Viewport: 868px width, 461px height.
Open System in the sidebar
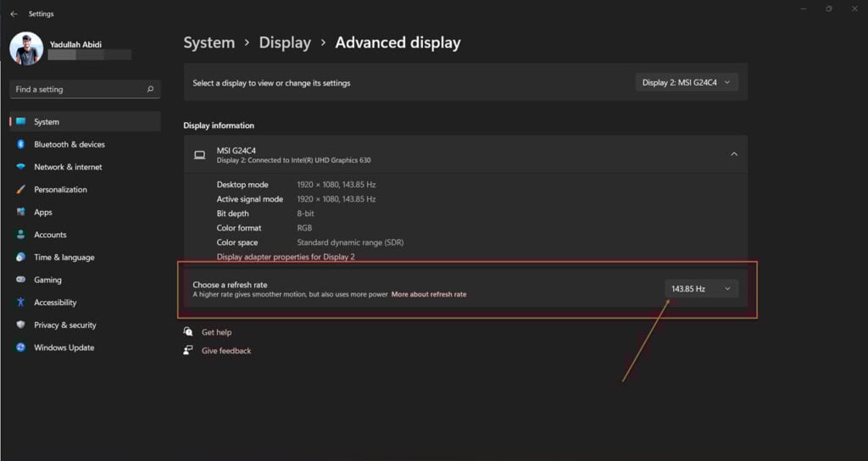86,122
